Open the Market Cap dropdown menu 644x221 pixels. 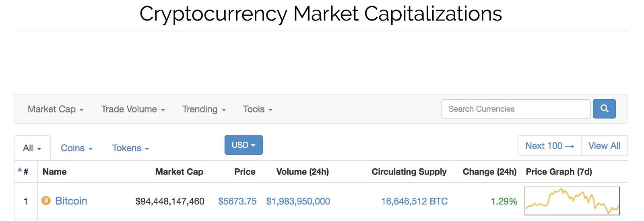[x=56, y=109]
